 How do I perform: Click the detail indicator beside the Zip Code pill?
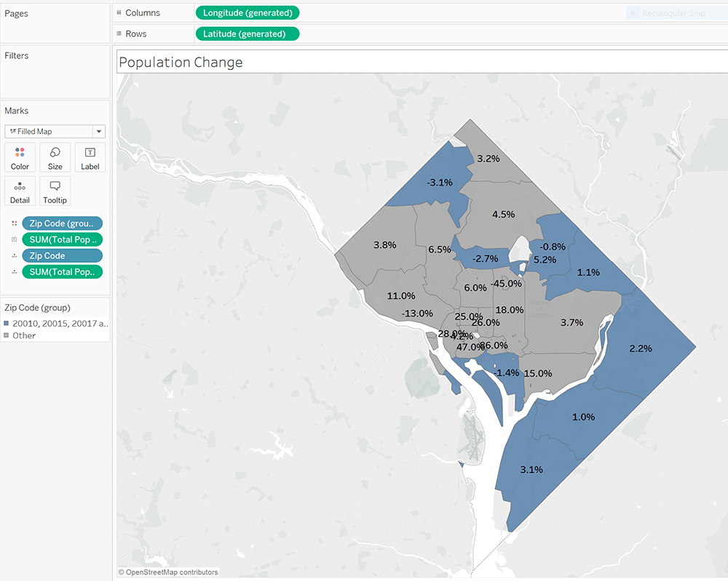click(13, 255)
